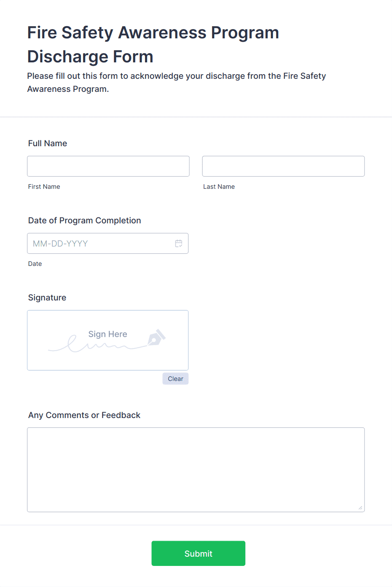Click the MM-DD-YYYY date field
Viewport: 392px width, 587px height.
click(x=108, y=244)
